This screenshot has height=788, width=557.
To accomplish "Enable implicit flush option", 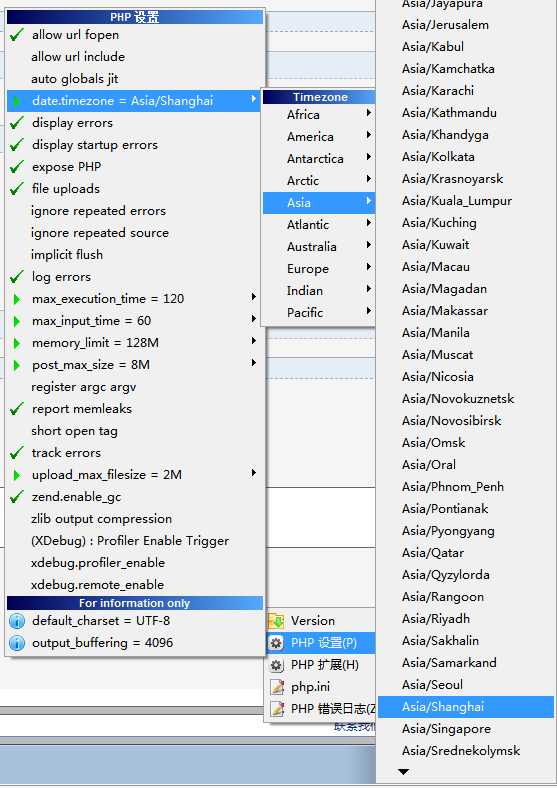I will click(135, 255).
